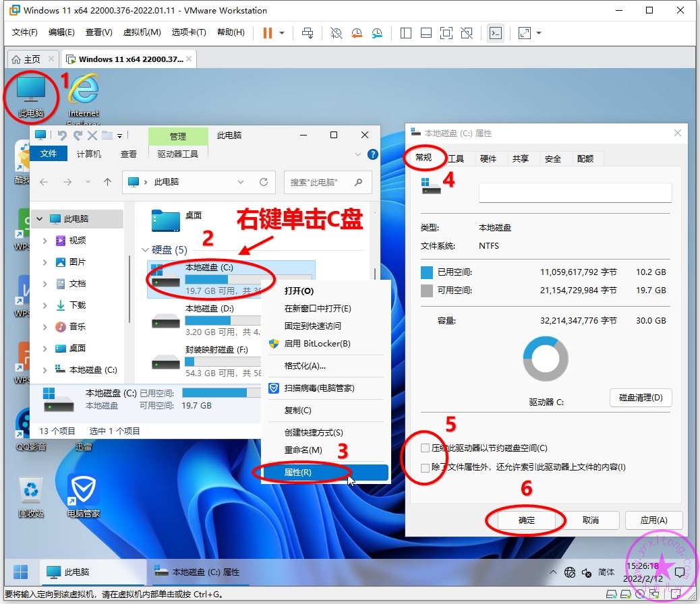The width and height of the screenshot is (700, 604).
Task: Switch to the 工具 tab in properties
Action: click(x=456, y=158)
